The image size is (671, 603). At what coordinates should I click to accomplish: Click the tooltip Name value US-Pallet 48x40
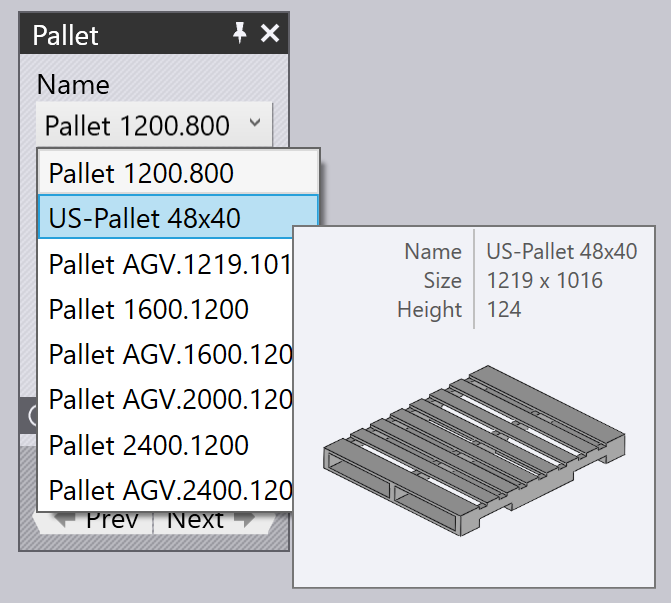(561, 251)
